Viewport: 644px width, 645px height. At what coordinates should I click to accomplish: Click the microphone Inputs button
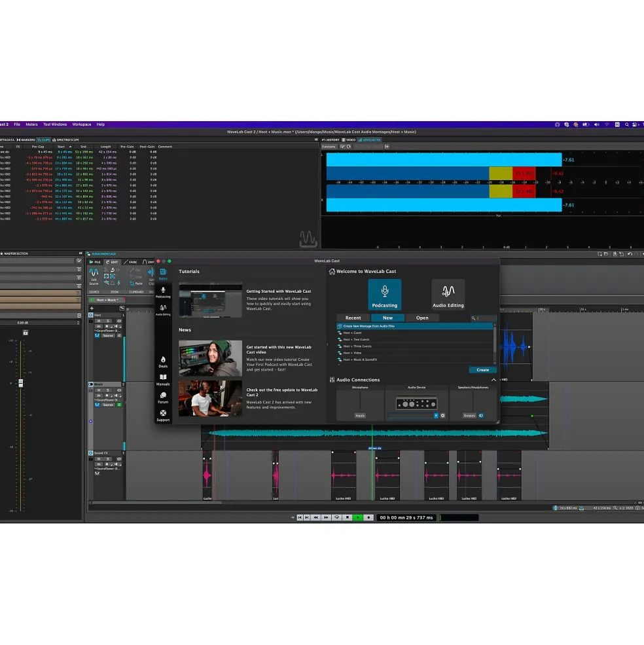360,415
